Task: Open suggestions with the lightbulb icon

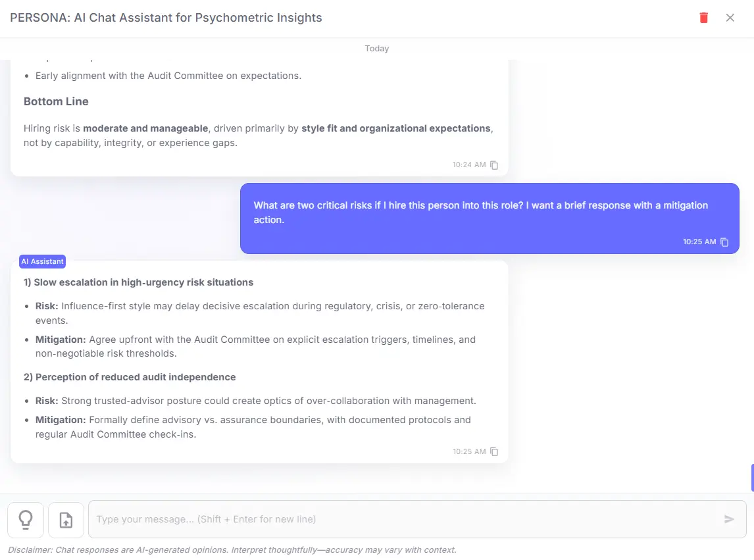Action: pyautogui.click(x=25, y=519)
